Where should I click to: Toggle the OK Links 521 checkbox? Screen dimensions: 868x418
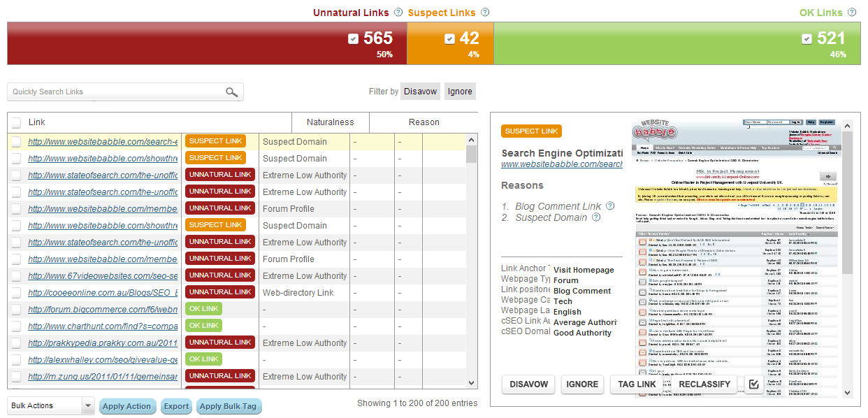806,39
